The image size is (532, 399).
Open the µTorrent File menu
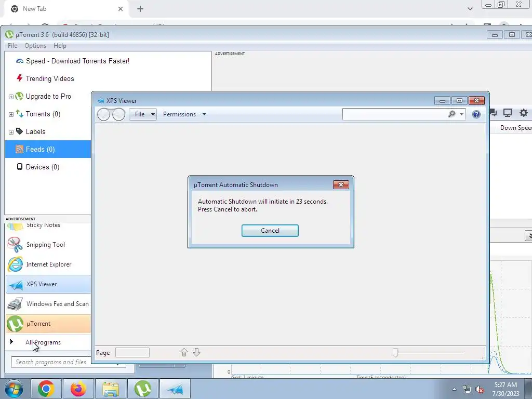coord(12,46)
